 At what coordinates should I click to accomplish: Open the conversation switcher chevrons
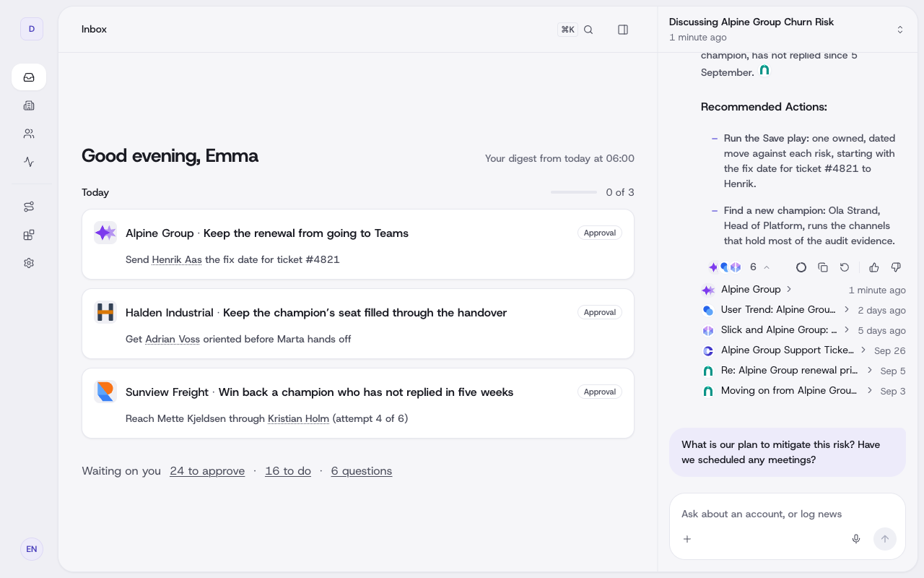900,30
